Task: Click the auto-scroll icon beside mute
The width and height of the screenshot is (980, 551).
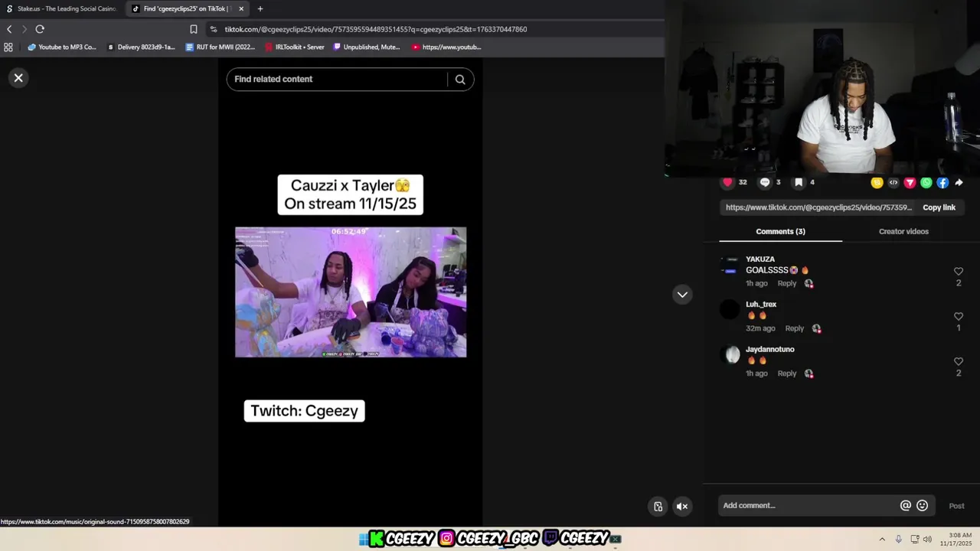Action: [658, 506]
